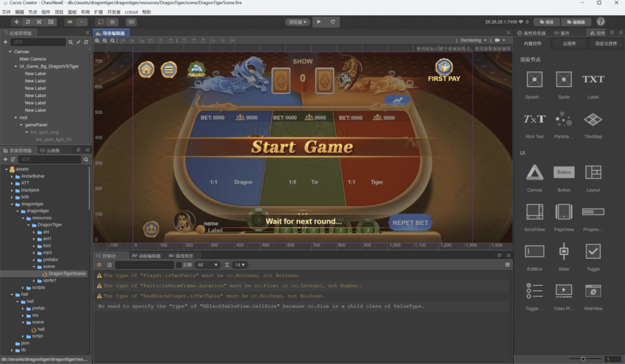Image resolution: width=625 pixels, height=364 pixels.
Task: Select the WebView UI control
Action: [593, 292]
